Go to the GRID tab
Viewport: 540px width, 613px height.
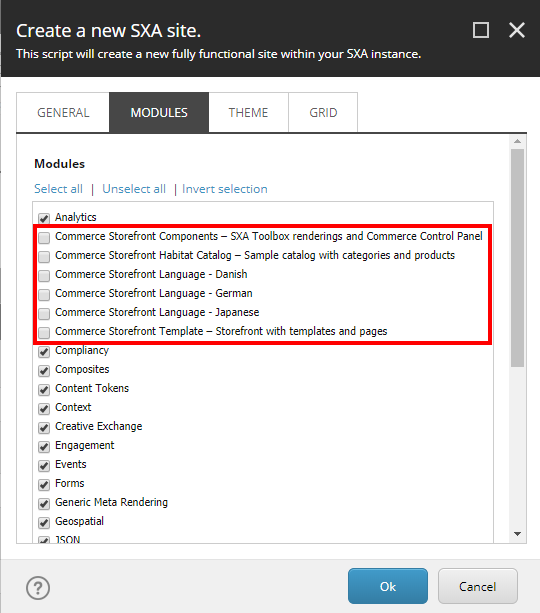323,113
